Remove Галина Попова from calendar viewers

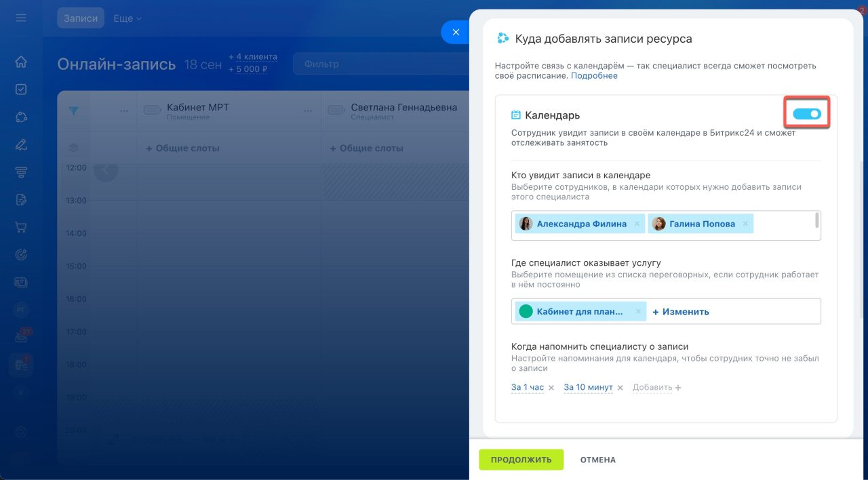(x=745, y=224)
